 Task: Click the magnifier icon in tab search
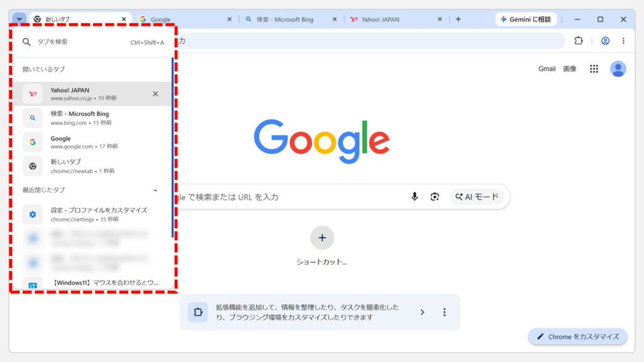click(26, 42)
